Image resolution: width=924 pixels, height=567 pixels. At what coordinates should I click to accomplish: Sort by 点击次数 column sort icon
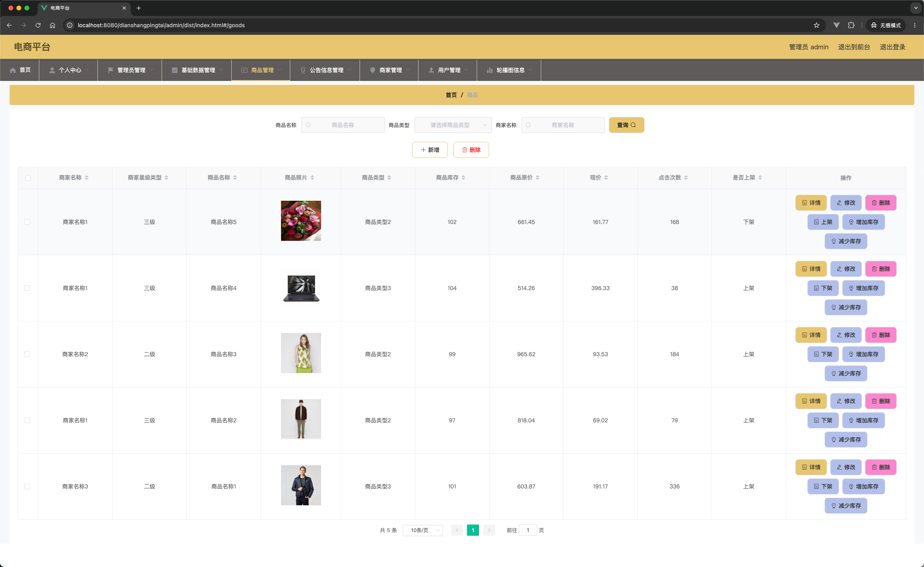(x=686, y=178)
